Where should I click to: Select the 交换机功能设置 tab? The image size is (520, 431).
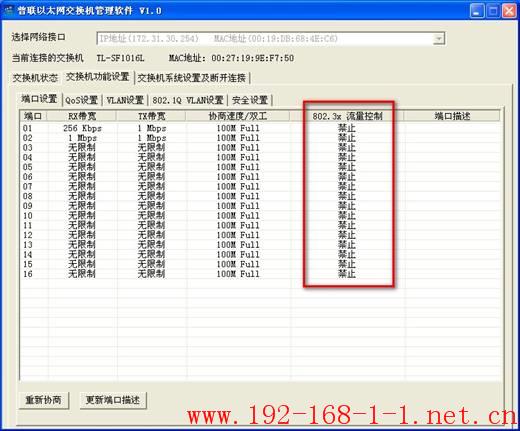(97, 77)
